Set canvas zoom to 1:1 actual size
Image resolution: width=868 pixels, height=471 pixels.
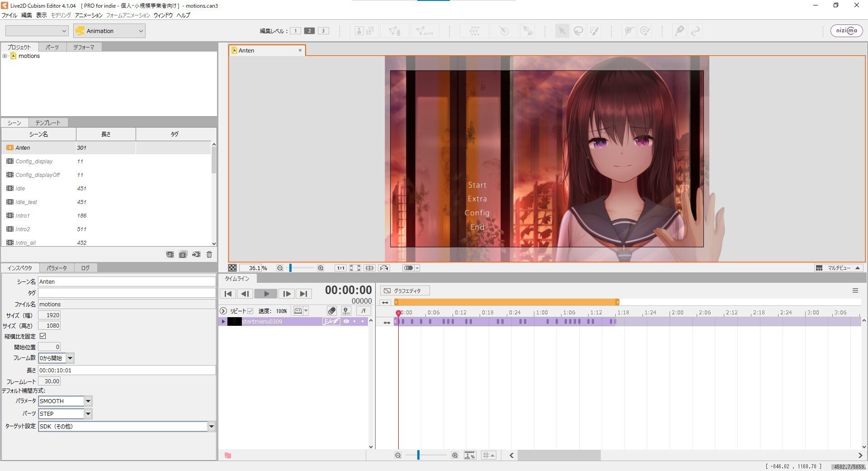[x=341, y=268]
